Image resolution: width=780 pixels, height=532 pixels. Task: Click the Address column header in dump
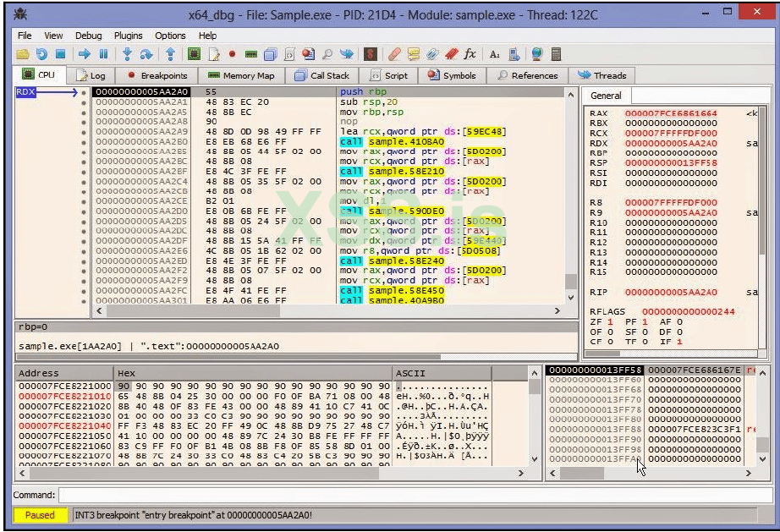(39, 373)
